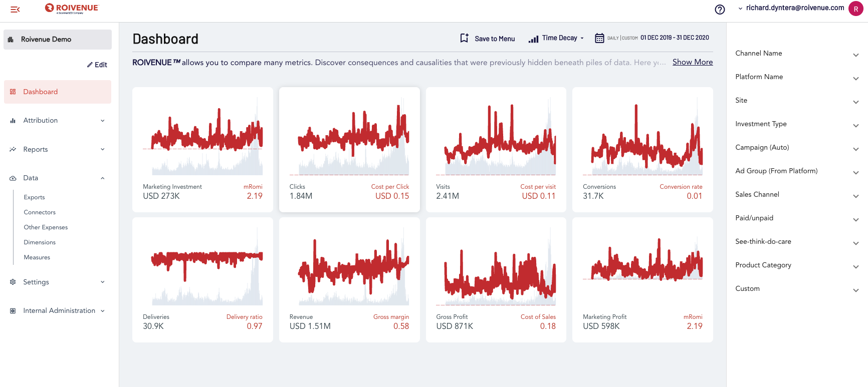Click the ROIVENUE logo
Image resolution: width=868 pixels, height=387 pixels.
[72, 9]
